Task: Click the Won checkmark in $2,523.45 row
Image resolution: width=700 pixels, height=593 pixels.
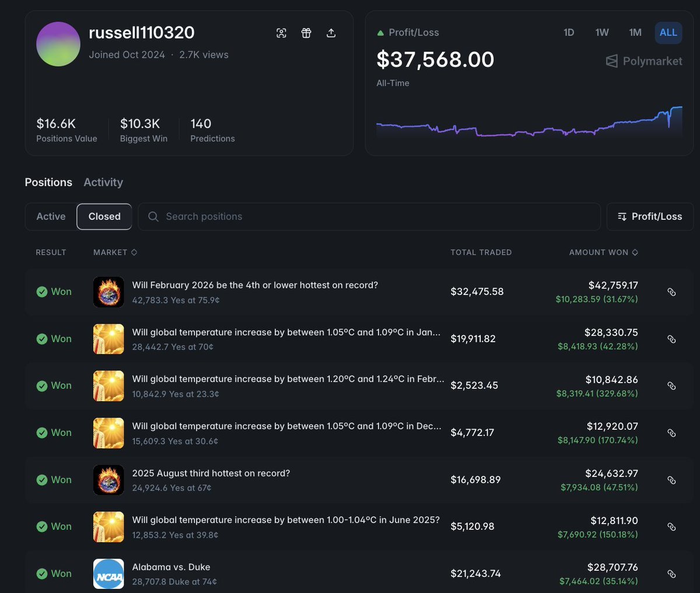Action: coord(42,386)
